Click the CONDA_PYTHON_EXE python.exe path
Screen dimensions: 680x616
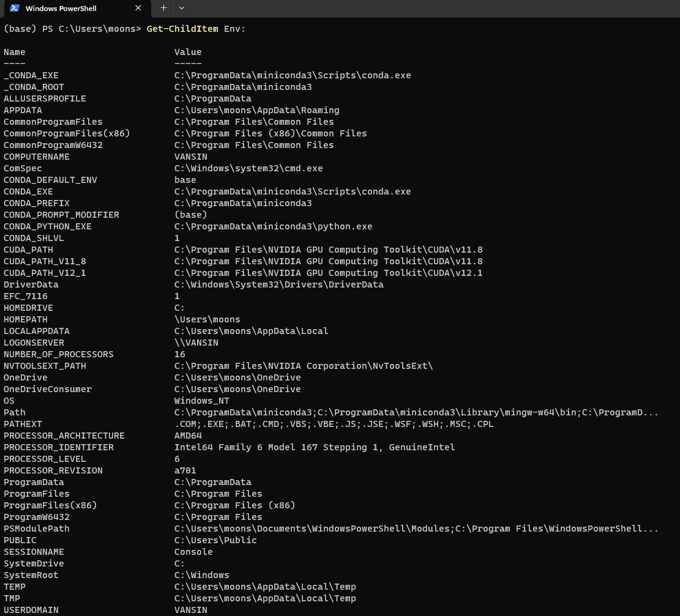pyautogui.click(x=273, y=226)
